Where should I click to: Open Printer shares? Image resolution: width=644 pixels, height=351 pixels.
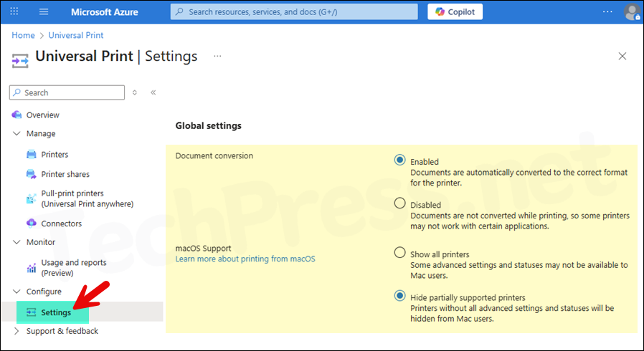coord(65,174)
